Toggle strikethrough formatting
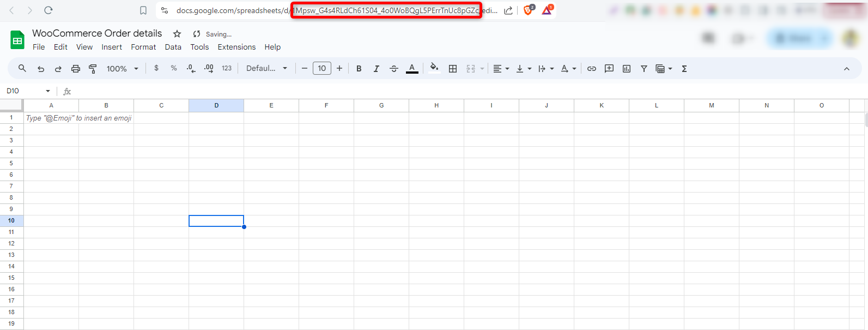Image resolution: width=868 pixels, height=330 pixels. coord(394,68)
